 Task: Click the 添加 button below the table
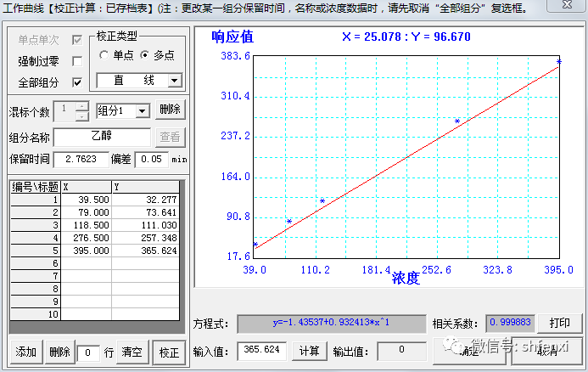25,352
